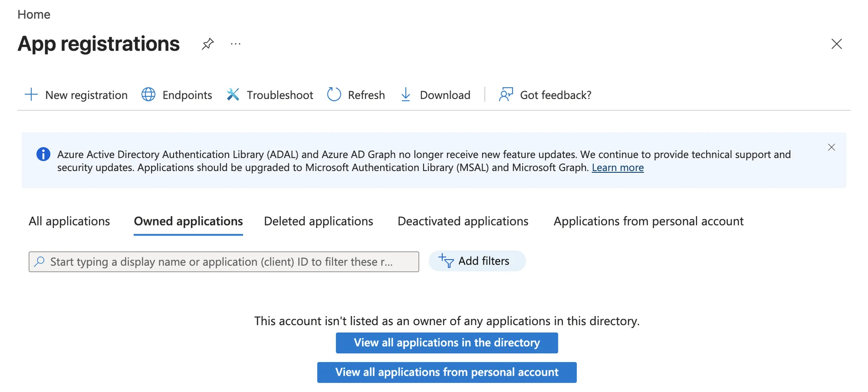The image size is (868, 392).
Task: Click the Troubleshoot wrench icon
Action: (233, 94)
